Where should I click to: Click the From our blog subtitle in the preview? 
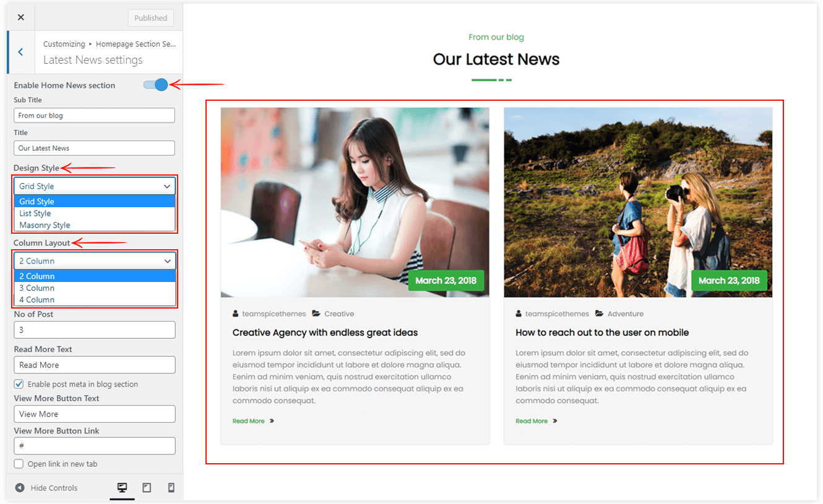(x=496, y=37)
